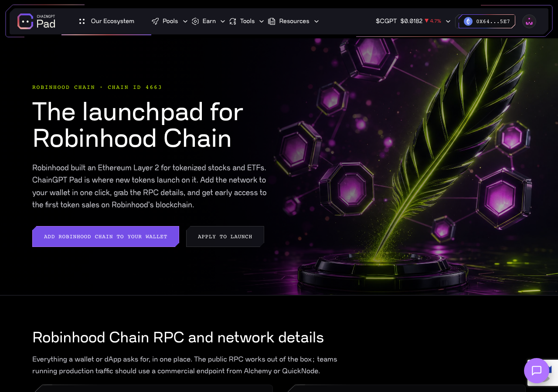The width and height of the screenshot is (558, 392).
Task: Open the Pools menu label
Action: pyautogui.click(x=170, y=21)
